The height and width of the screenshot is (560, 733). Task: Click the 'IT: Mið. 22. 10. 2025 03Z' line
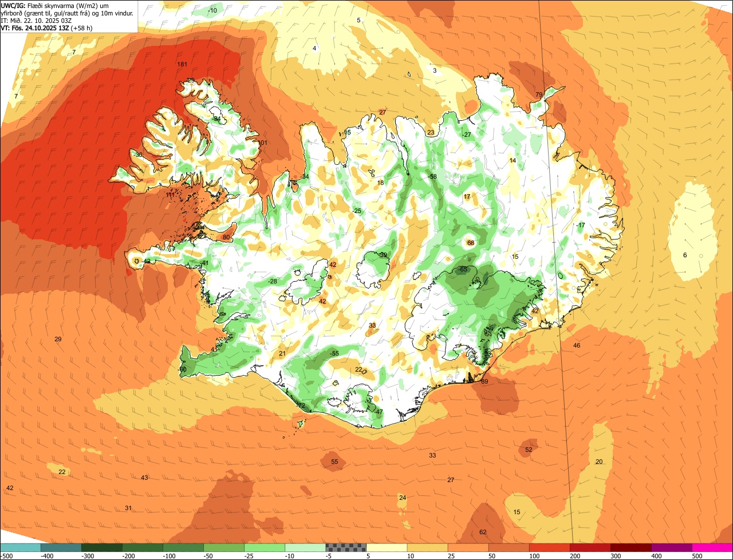pyautogui.click(x=36, y=20)
